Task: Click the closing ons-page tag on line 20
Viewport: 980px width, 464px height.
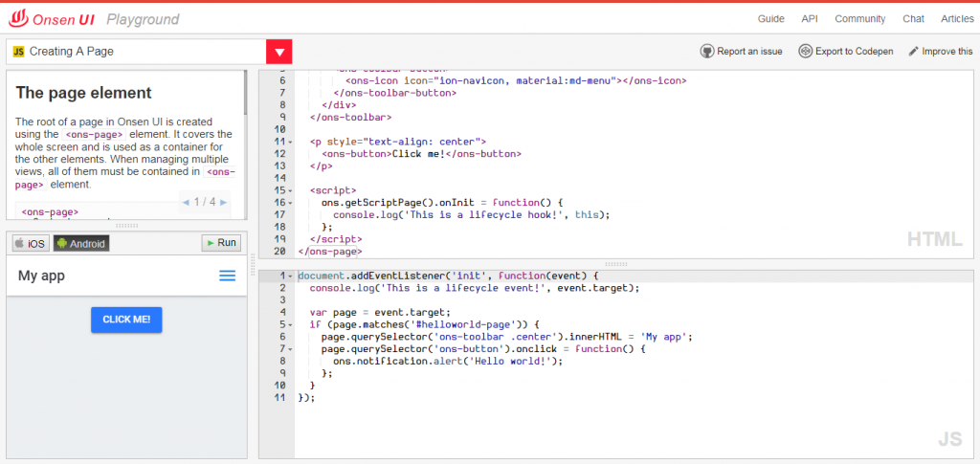Action: 329,251
